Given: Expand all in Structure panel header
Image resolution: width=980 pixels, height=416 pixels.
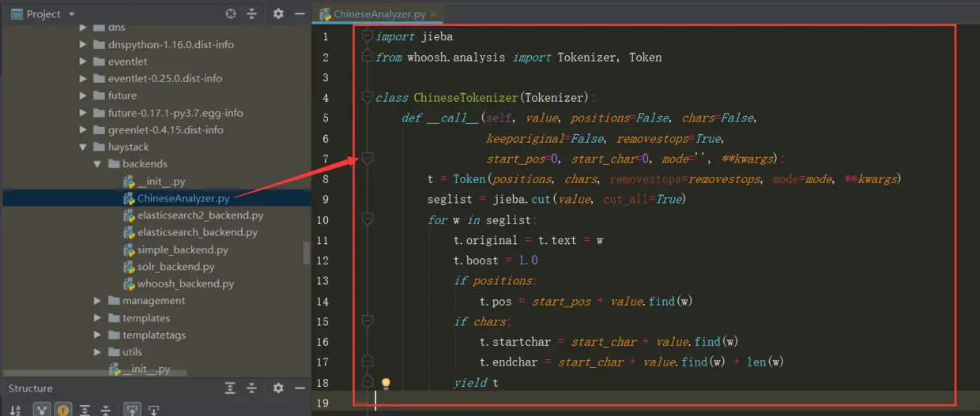Looking at the screenshot, I should 230,388.
